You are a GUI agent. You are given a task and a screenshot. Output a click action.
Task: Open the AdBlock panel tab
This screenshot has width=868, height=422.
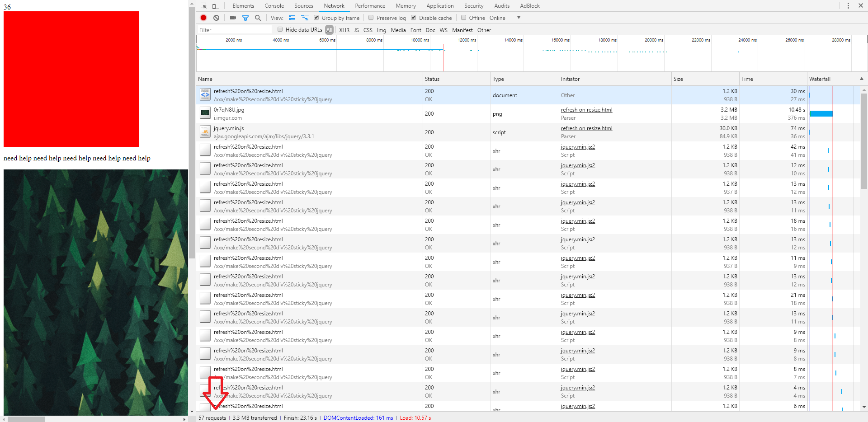(x=529, y=5)
